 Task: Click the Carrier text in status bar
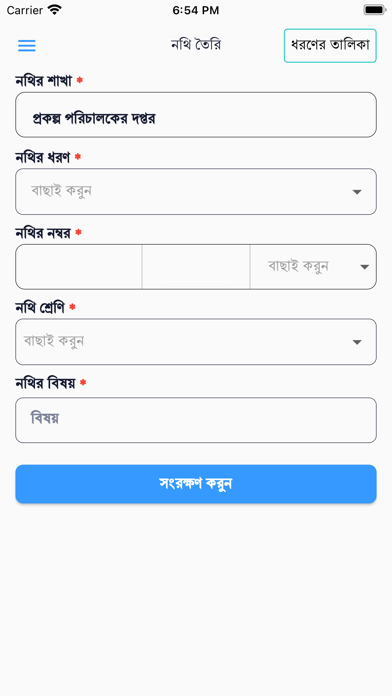tap(25, 10)
